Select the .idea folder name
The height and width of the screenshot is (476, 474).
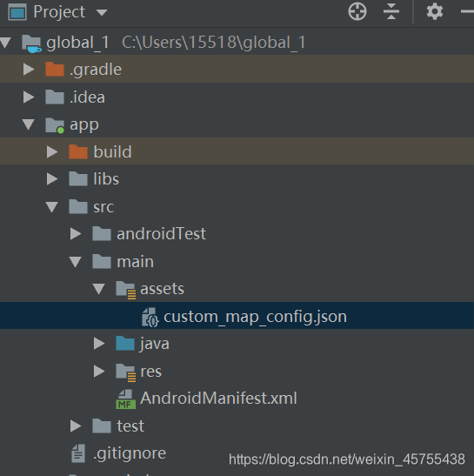(x=87, y=97)
